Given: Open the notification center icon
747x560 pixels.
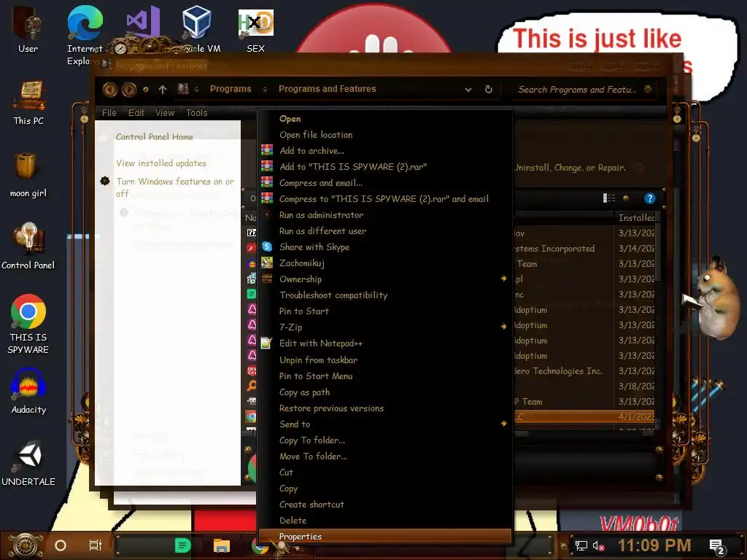Looking at the screenshot, I should pos(717,547).
